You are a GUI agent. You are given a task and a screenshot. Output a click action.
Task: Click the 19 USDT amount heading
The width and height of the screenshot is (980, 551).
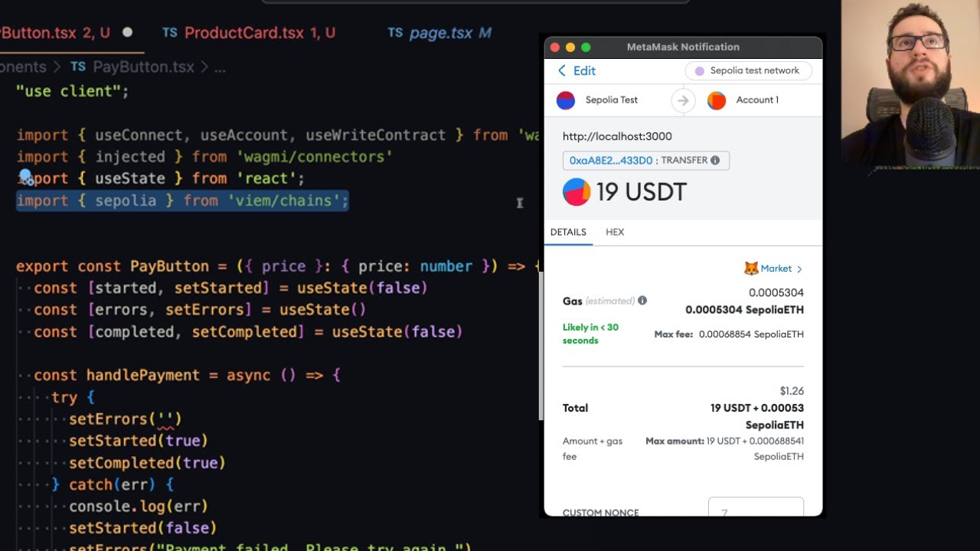(641, 192)
